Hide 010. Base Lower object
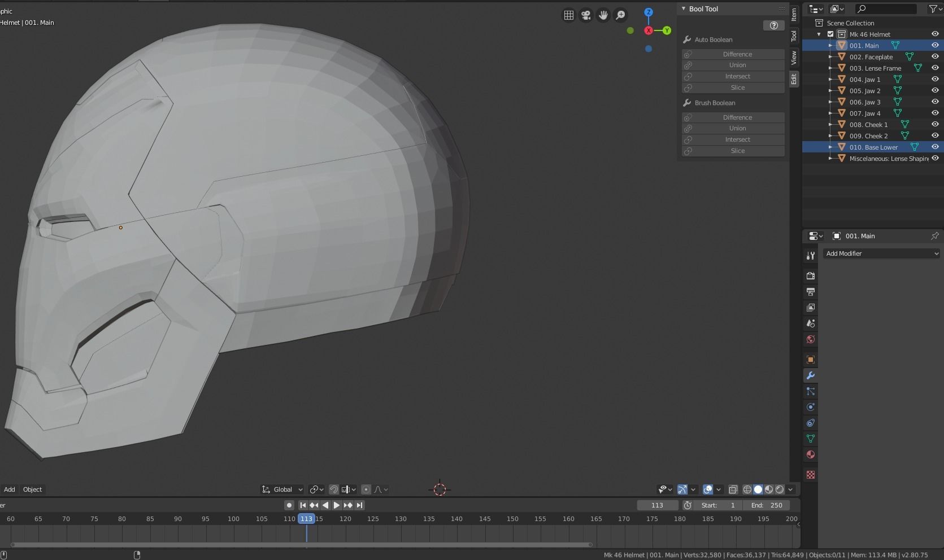Viewport: 944px width, 560px height. (935, 147)
